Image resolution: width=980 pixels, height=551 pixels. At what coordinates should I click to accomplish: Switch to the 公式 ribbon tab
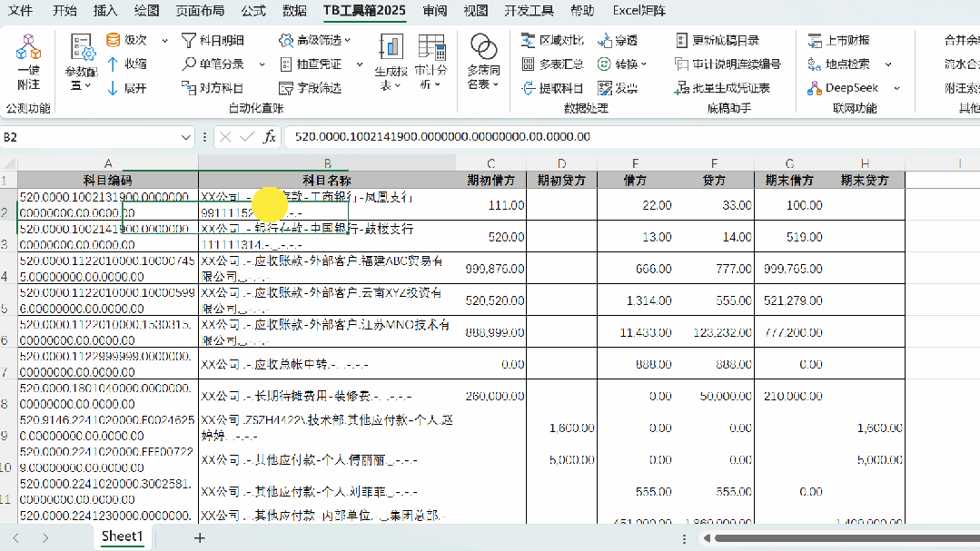click(253, 11)
